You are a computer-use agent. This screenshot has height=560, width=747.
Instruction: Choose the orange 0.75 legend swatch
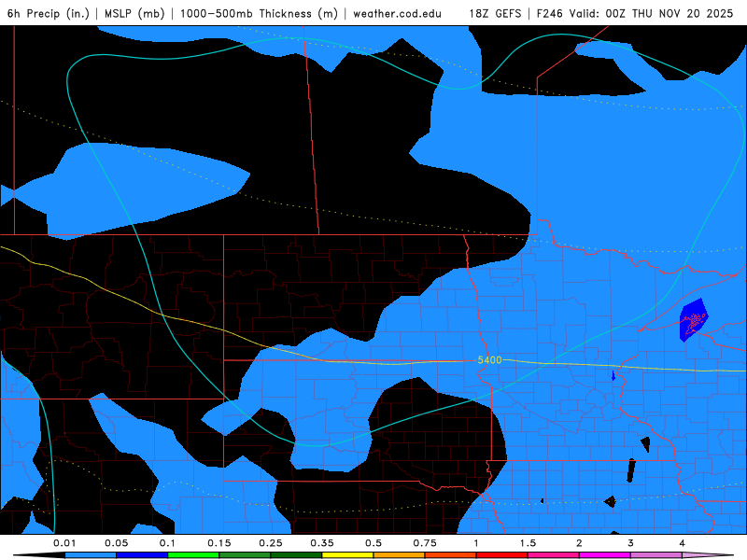click(451, 555)
